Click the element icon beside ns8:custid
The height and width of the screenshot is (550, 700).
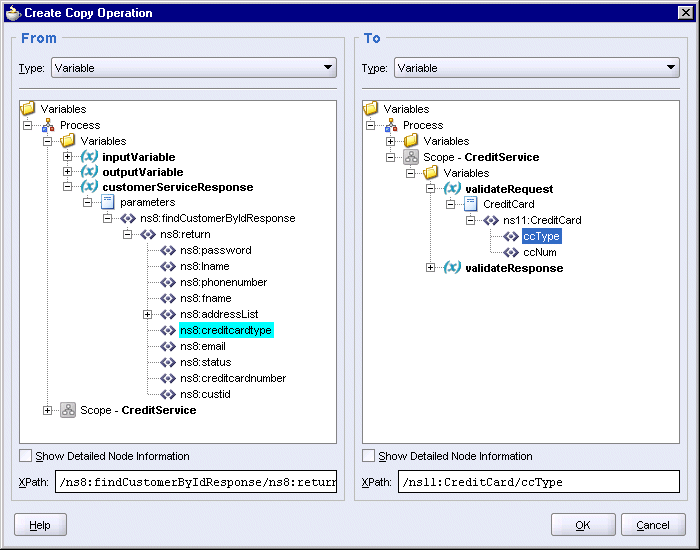[168, 394]
